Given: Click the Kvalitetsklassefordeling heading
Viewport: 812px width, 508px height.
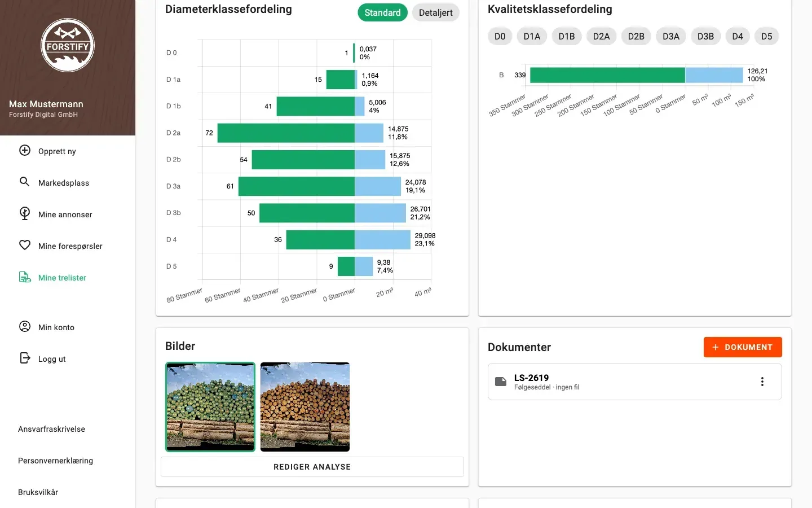Looking at the screenshot, I should [x=550, y=9].
